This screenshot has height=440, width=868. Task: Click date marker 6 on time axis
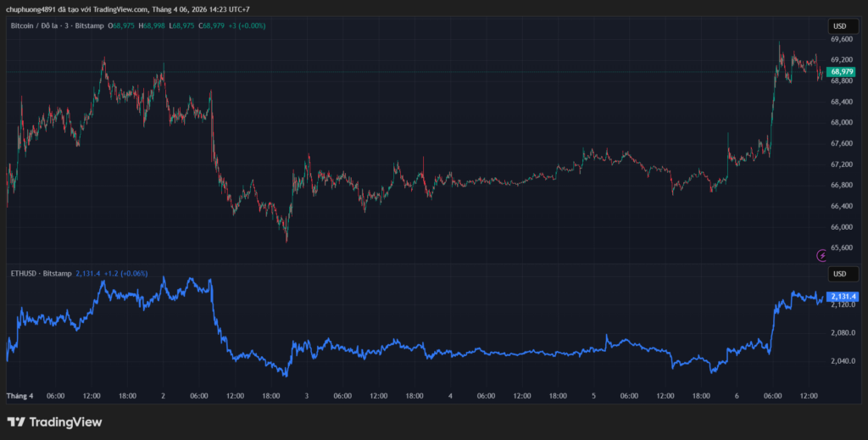736,396
